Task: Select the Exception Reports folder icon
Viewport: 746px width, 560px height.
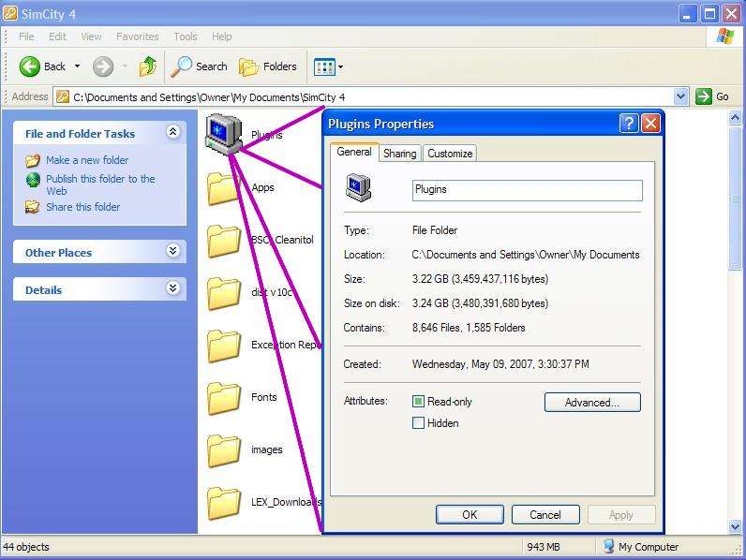Action: [224, 346]
